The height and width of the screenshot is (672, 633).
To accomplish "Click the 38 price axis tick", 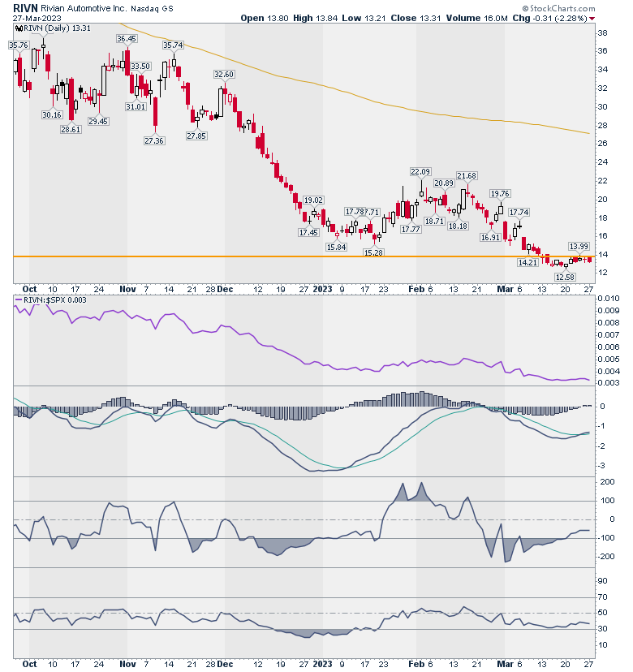I will [603, 33].
